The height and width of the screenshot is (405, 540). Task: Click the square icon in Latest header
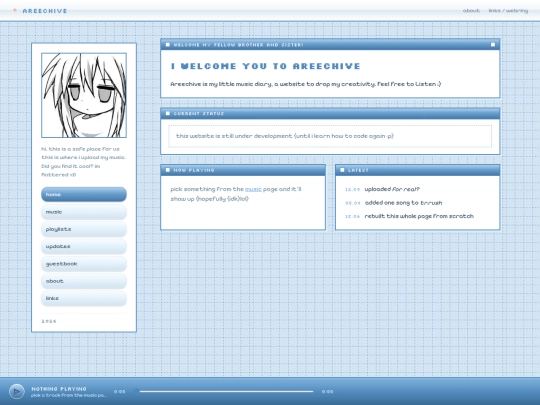[x=342, y=170]
